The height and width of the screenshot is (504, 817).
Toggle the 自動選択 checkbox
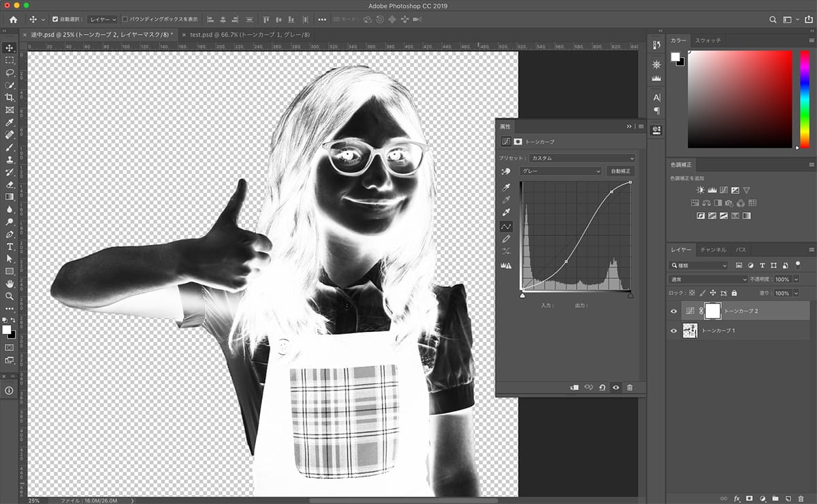(x=55, y=19)
